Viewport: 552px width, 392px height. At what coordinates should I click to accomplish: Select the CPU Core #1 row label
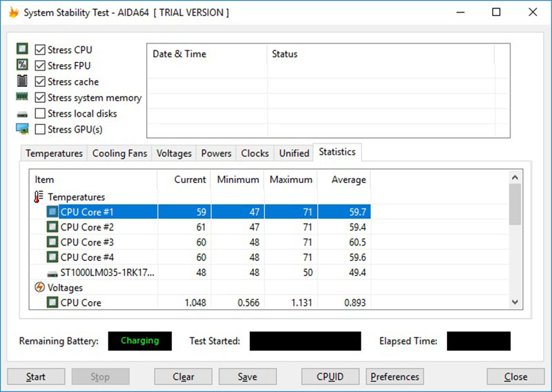[87, 212]
